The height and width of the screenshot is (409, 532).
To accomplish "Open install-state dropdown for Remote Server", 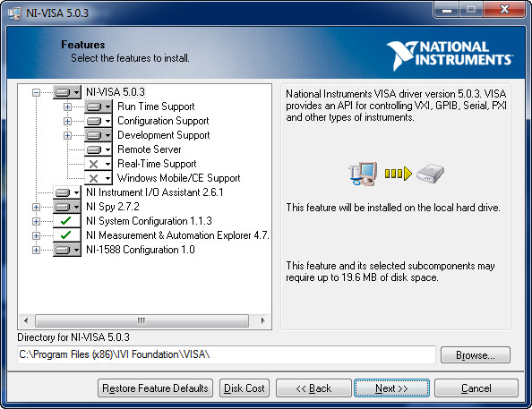I will 98,149.
